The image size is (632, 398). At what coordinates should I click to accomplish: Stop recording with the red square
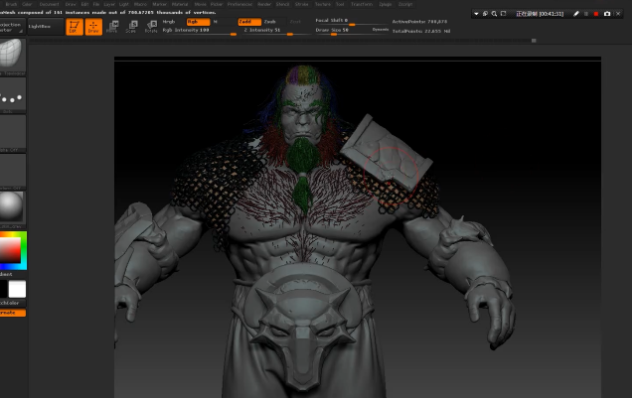click(596, 14)
